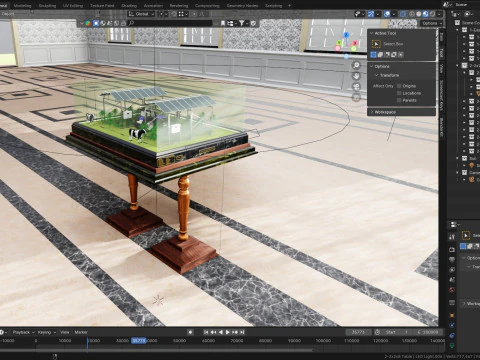Image resolution: width=480 pixels, height=360 pixels.
Task: Open the Tool sidebar tab
Action: 441,52
